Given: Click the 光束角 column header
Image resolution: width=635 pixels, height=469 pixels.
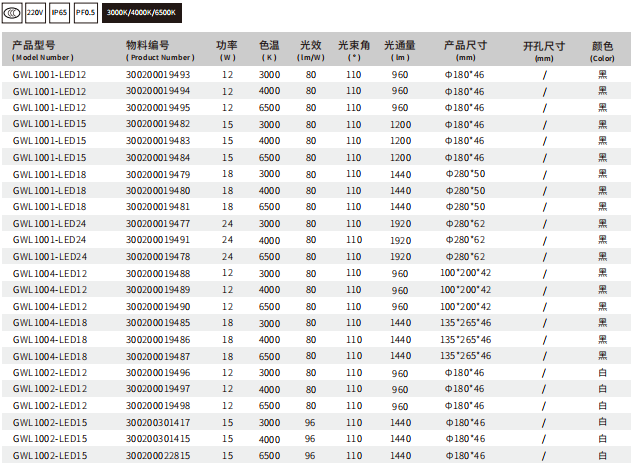Looking at the screenshot, I should coord(354,50).
